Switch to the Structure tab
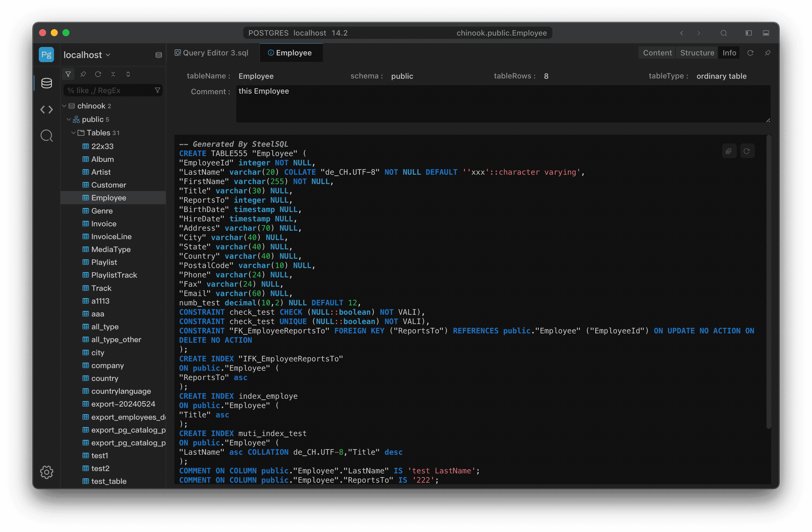The width and height of the screenshot is (812, 532). point(697,52)
